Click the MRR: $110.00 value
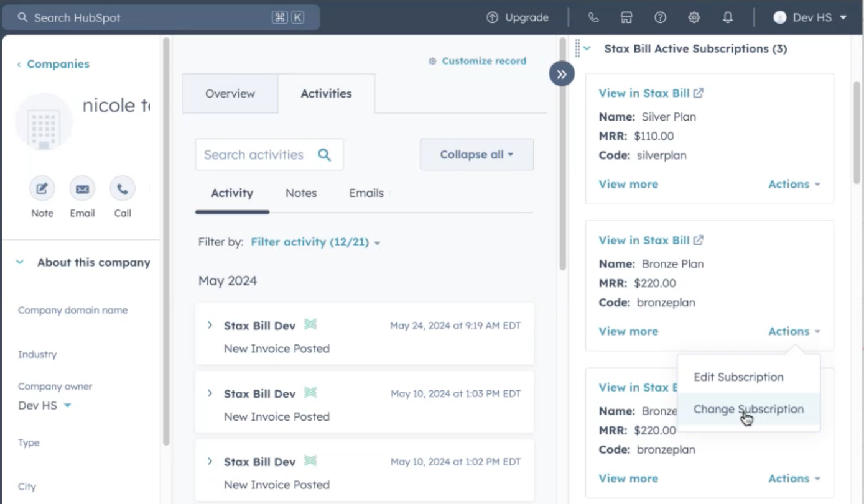The height and width of the screenshot is (504, 864). click(654, 136)
